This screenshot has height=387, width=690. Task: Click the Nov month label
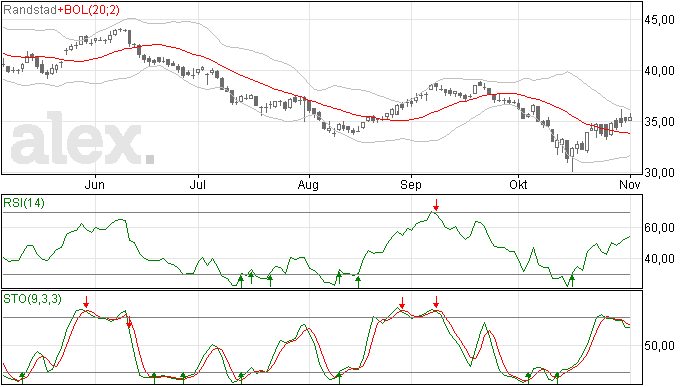click(x=630, y=184)
